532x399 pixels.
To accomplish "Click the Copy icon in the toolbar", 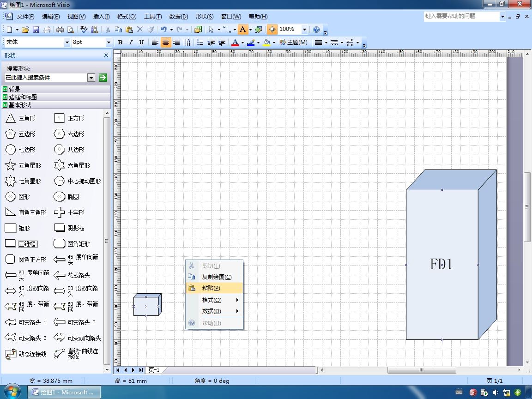I will point(118,30).
